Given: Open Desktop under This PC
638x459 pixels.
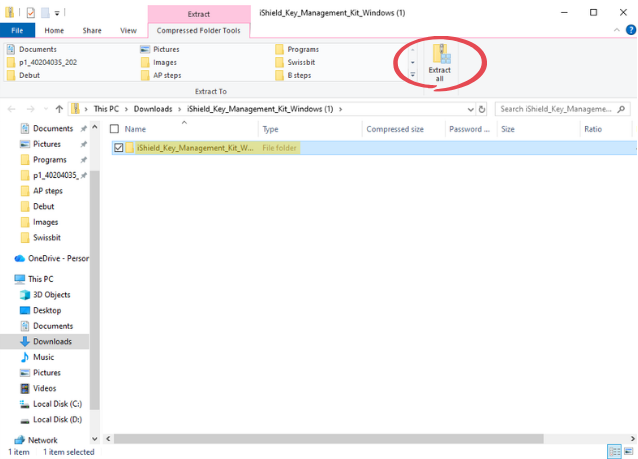Looking at the screenshot, I should click(x=47, y=310).
